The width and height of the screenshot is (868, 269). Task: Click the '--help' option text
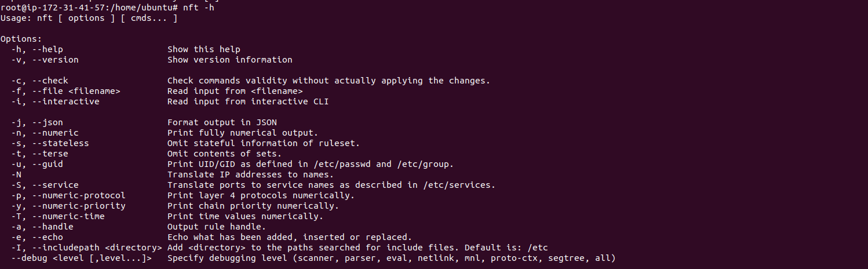(48, 49)
